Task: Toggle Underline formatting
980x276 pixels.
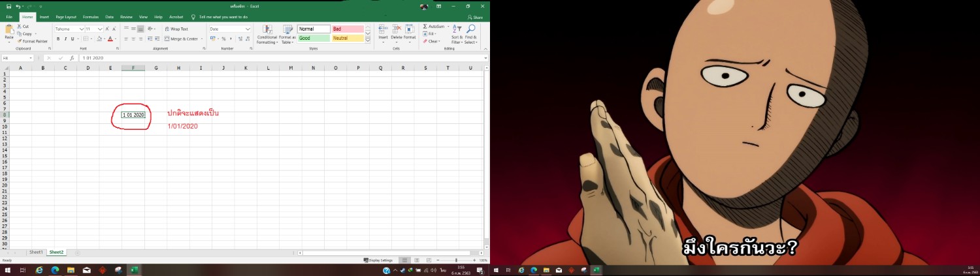Action: (72, 39)
